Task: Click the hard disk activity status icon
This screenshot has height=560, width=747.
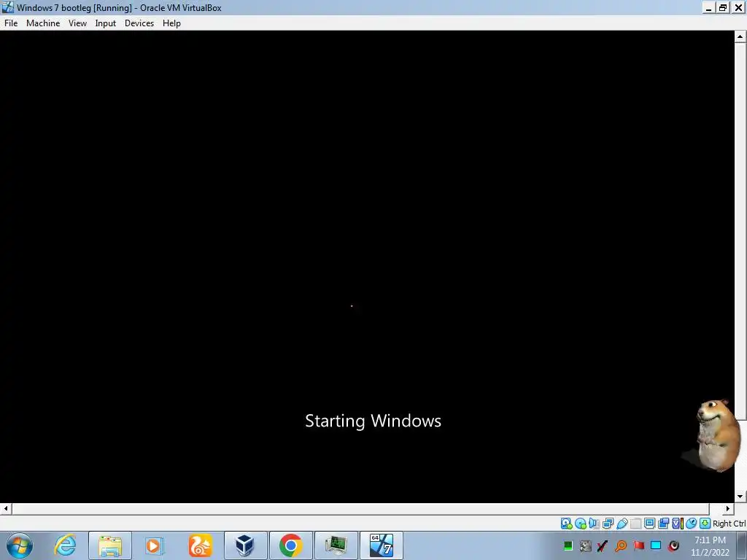Action: [566, 524]
